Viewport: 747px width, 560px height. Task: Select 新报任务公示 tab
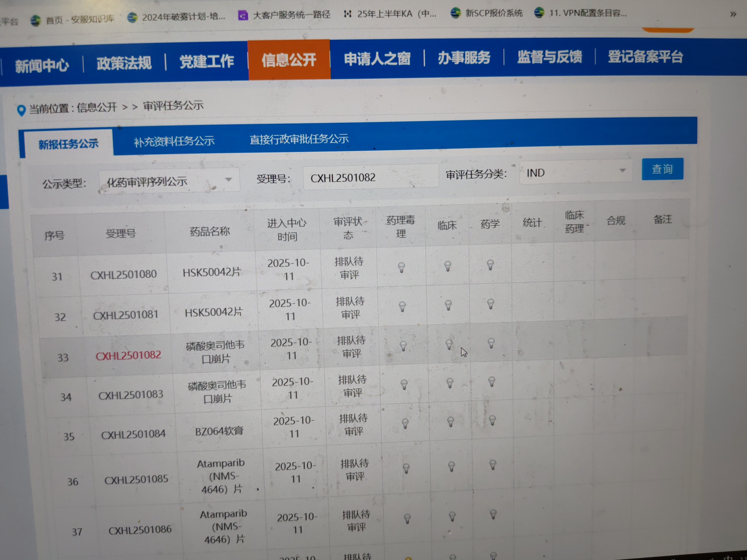[68, 144]
